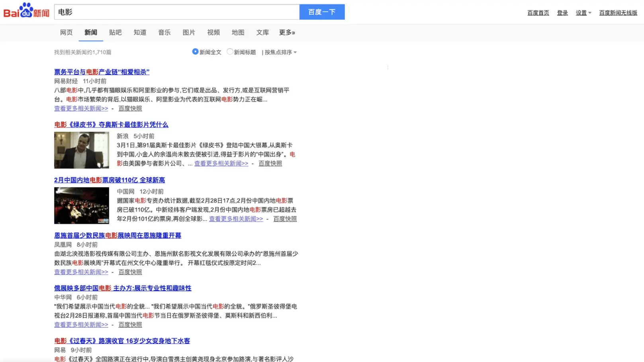This screenshot has width=644, height=362.
Task: Select the 新闻全文 radio button
Action: tap(195, 51)
